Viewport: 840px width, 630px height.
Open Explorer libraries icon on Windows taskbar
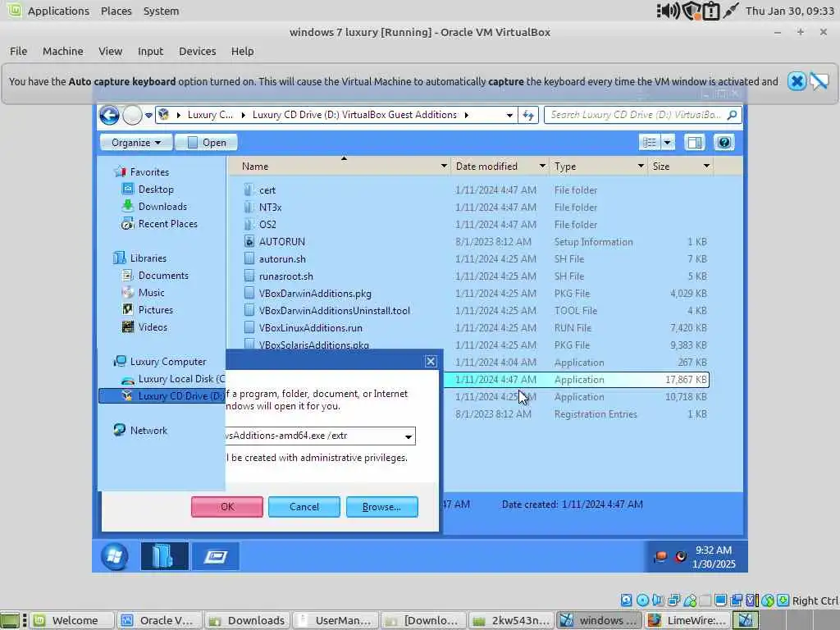tap(164, 556)
